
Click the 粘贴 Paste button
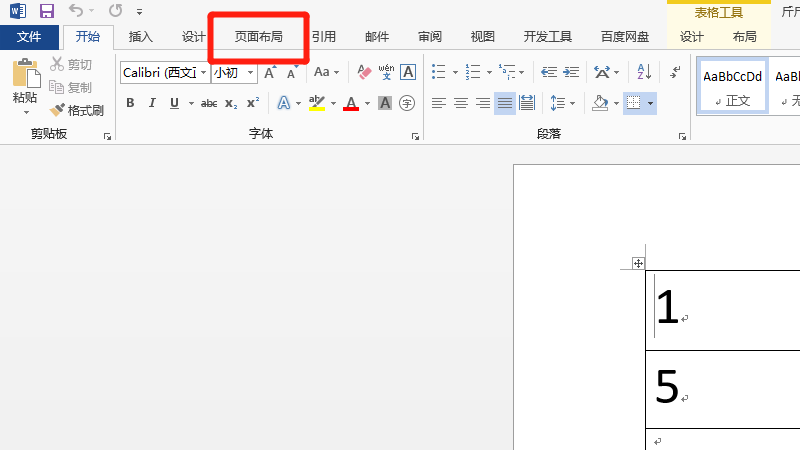pos(25,85)
